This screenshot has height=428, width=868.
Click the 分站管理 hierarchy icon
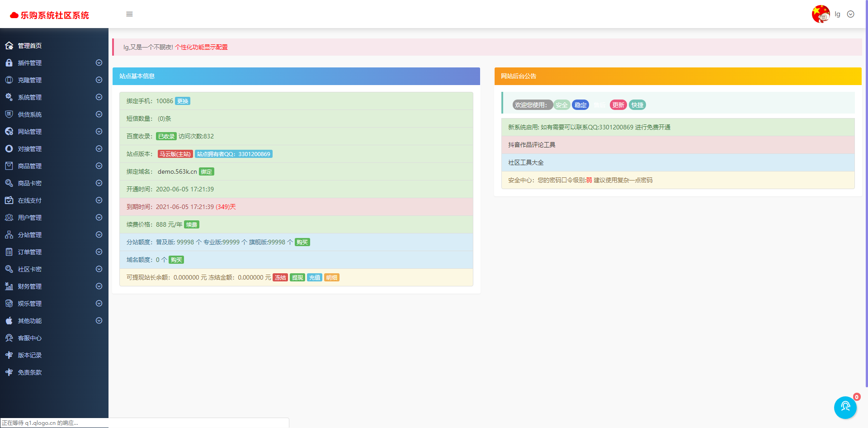[x=9, y=235]
